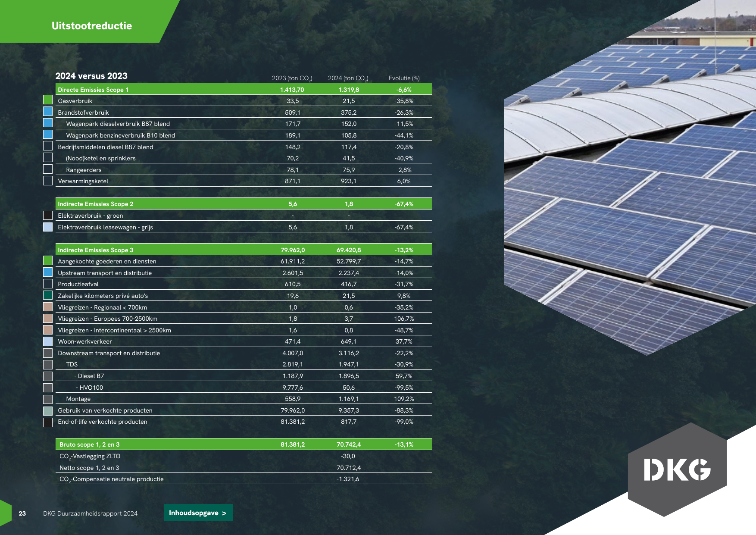Select the 'Indirecte Emissies Scope 2' header row

(x=244, y=203)
